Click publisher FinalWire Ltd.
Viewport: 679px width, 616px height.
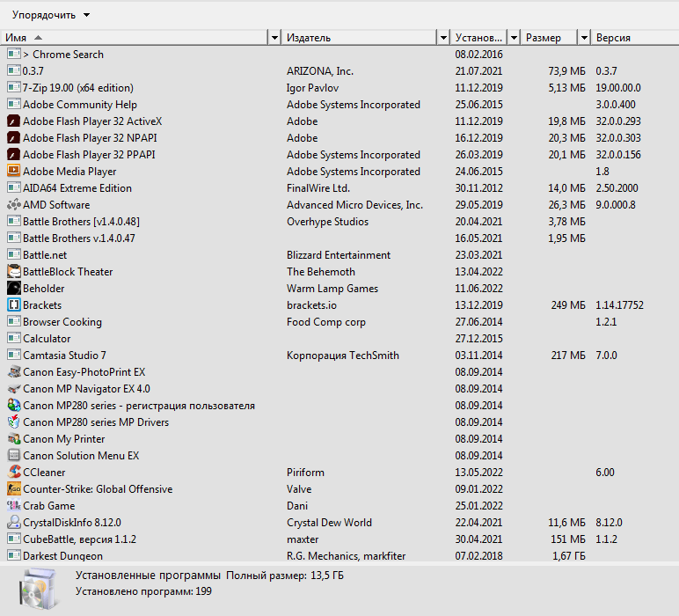(318, 188)
